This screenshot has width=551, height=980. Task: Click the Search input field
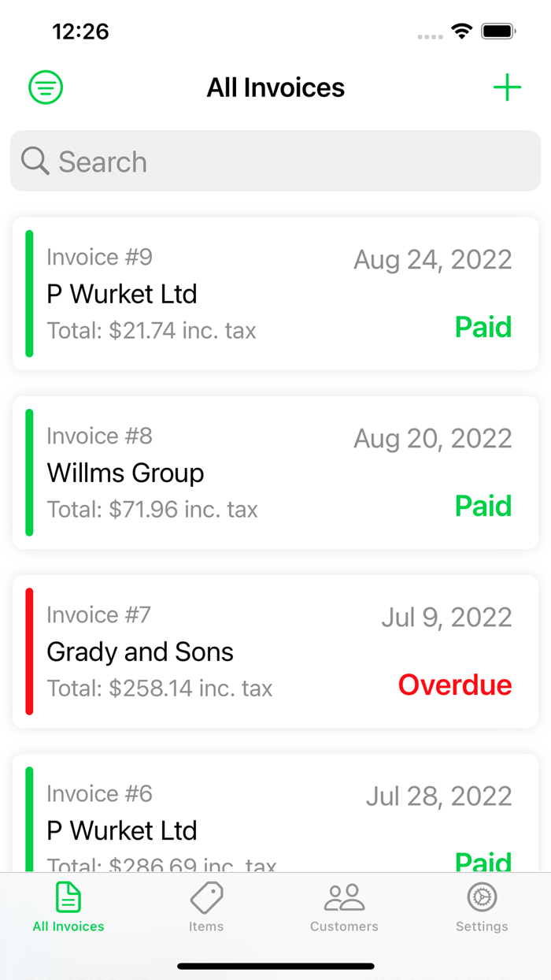tap(275, 161)
